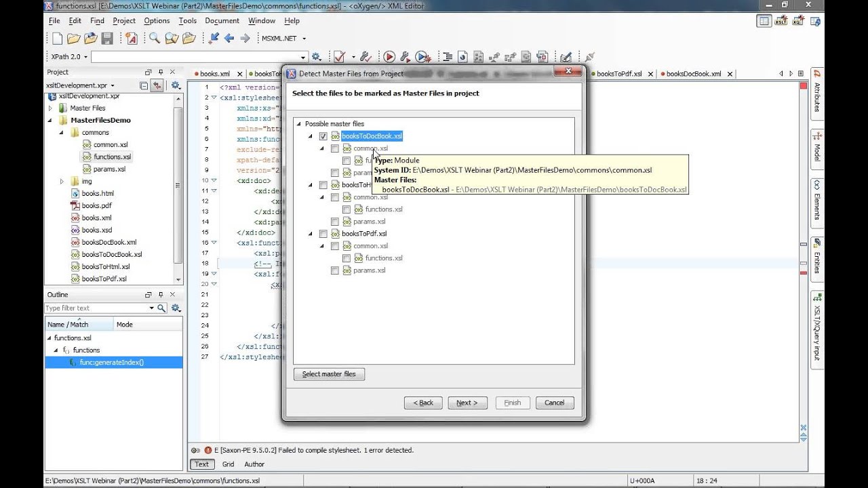Select func:generateIndex() in Outline
Viewport: 868px width, 488px height.
click(x=113, y=363)
